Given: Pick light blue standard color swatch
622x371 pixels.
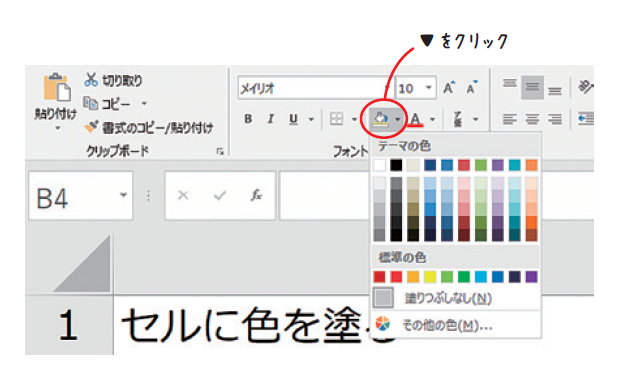Looking at the screenshot, I should coord(481,277).
